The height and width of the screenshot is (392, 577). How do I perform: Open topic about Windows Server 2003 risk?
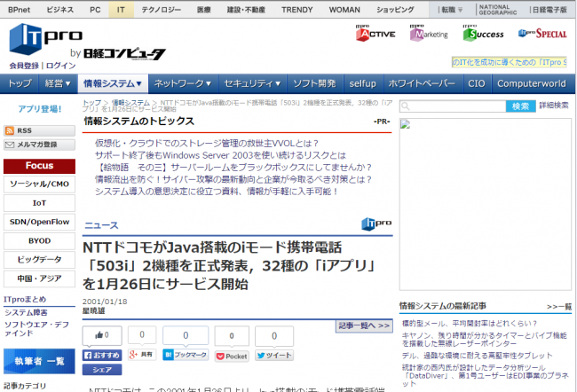[220, 155]
